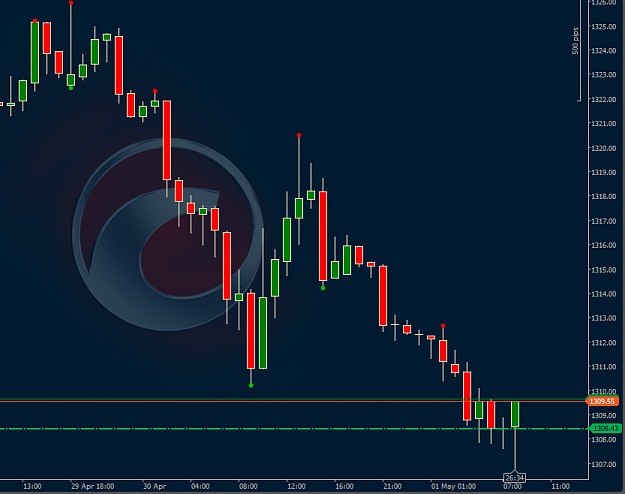The width and height of the screenshot is (625, 494).
Task: Click the 1312.00 price axis label
Action: (603, 342)
